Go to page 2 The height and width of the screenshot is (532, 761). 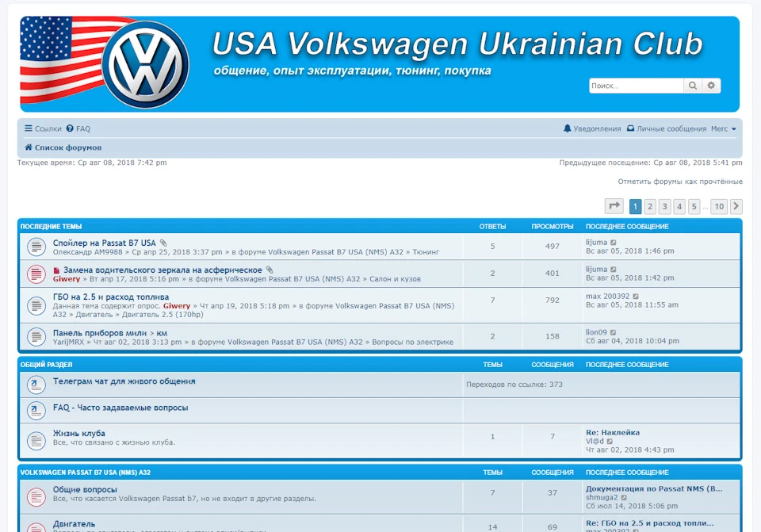(650, 206)
